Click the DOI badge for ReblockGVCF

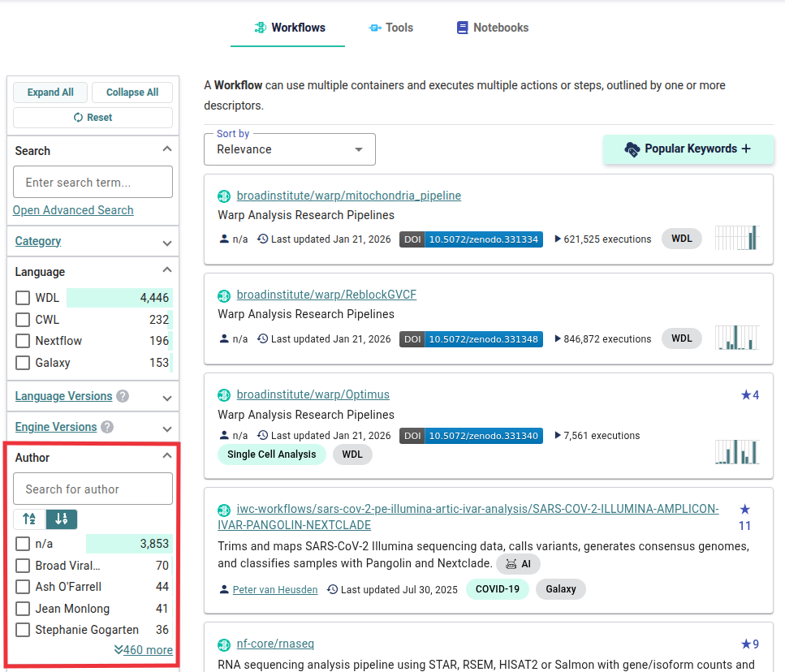pos(471,338)
